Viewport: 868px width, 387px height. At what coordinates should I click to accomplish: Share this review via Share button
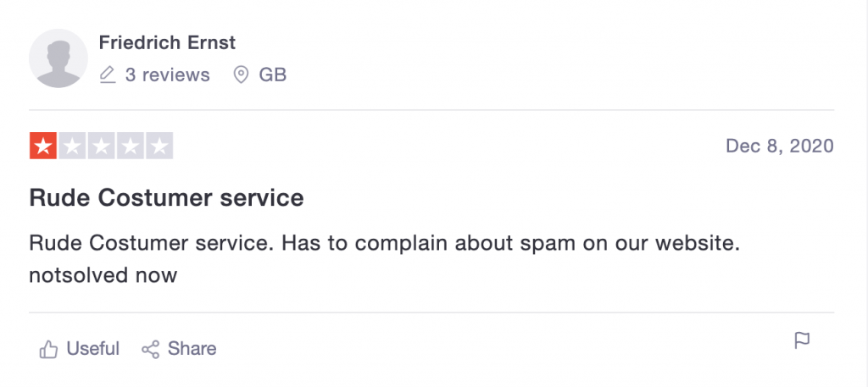179,349
